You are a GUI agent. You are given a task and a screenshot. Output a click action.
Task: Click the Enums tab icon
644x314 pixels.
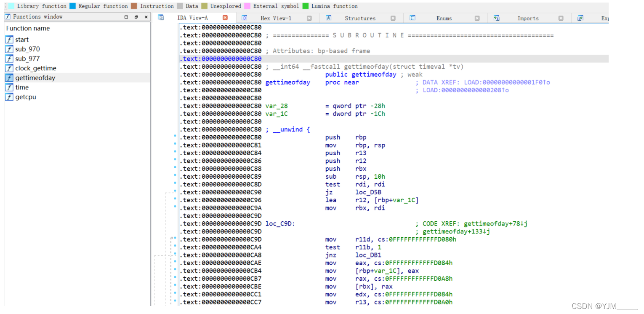point(412,18)
